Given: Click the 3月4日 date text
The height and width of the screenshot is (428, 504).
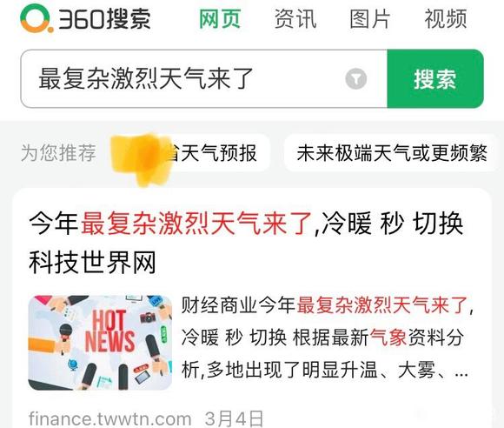Looking at the screenshot, I should click(x=234, y=419).
